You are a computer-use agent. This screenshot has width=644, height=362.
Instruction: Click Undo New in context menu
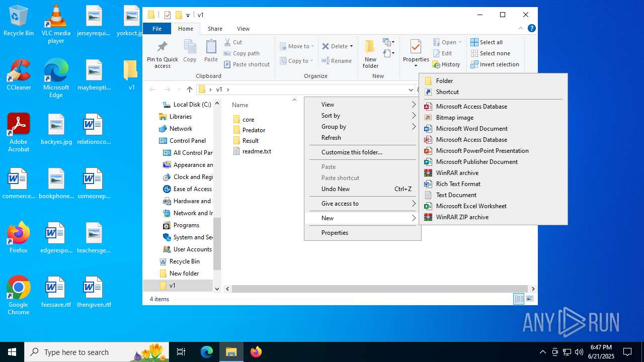click(362, 189)
